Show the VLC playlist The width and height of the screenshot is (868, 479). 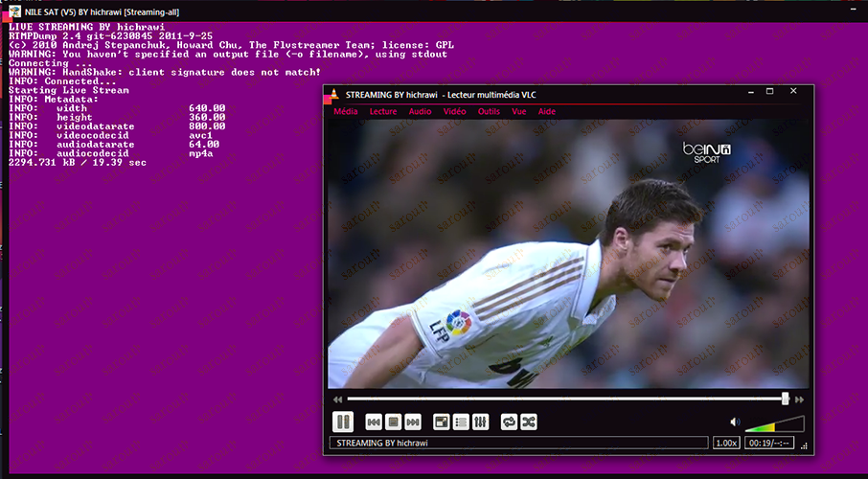(461, 422)
